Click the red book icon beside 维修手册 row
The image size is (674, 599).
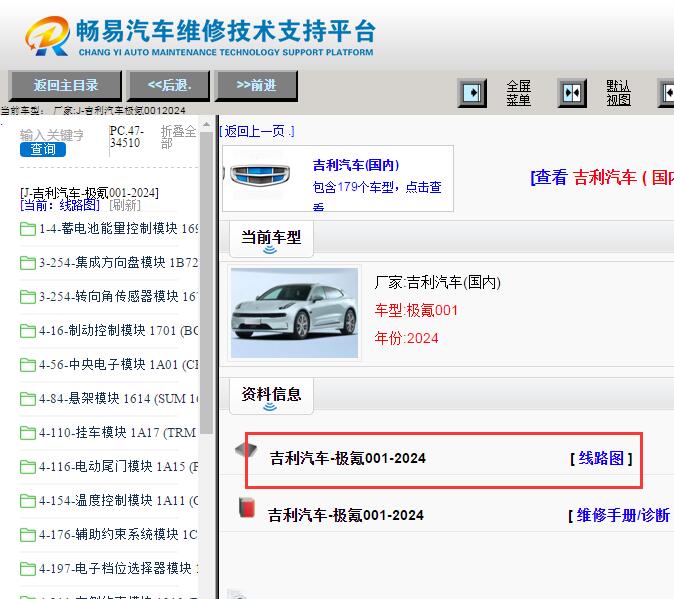click(247, 507)
